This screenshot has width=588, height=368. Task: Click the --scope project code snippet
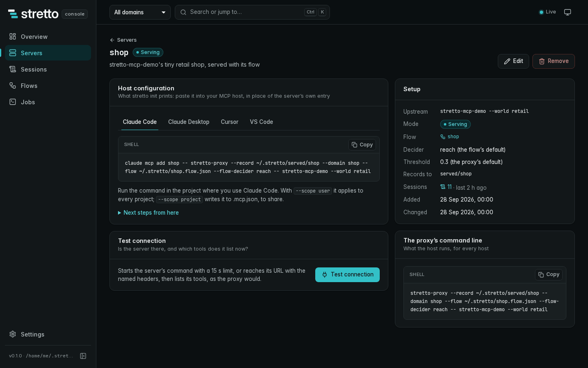tap(179, 200)
